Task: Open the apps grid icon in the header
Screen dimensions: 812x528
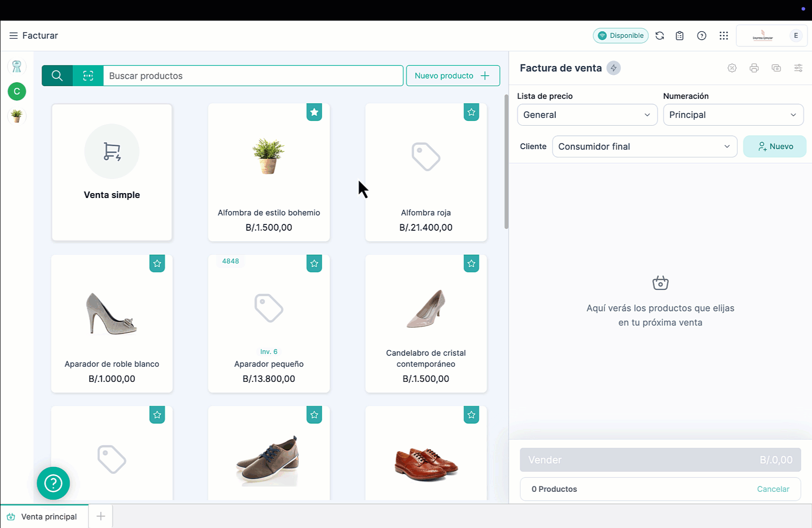Action: coord(724,35)
